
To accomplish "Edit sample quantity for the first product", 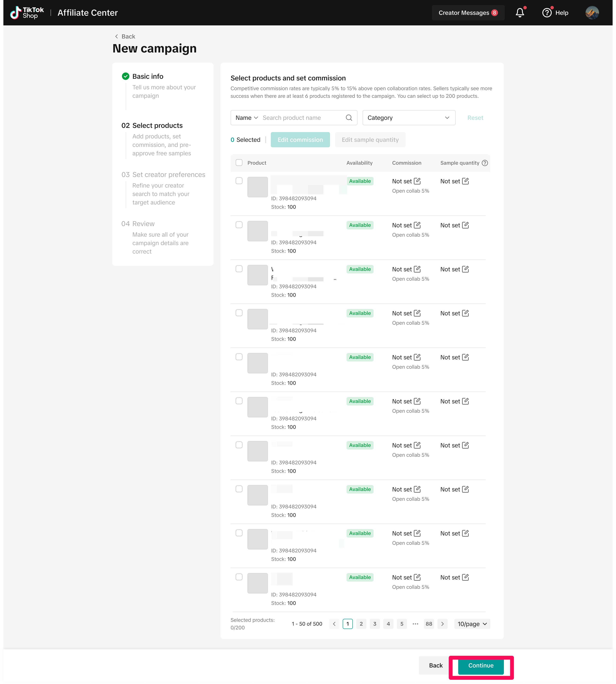I will pos(465,181).
